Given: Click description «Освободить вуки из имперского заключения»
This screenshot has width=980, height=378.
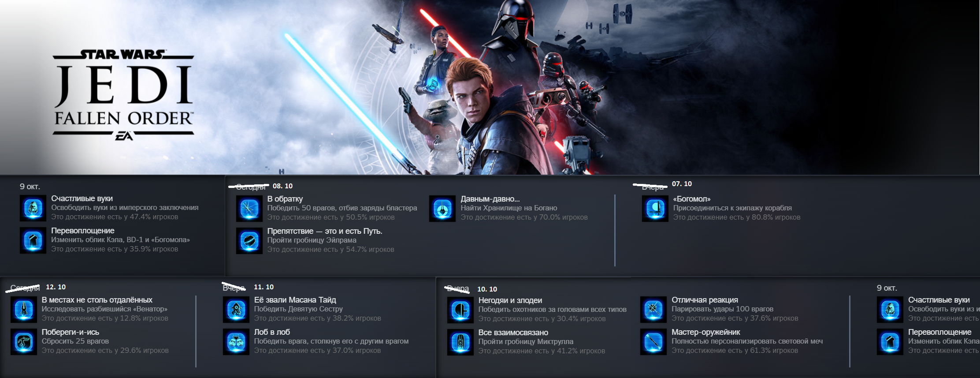Looking at the screenshot, I should (x=125, y=208).
